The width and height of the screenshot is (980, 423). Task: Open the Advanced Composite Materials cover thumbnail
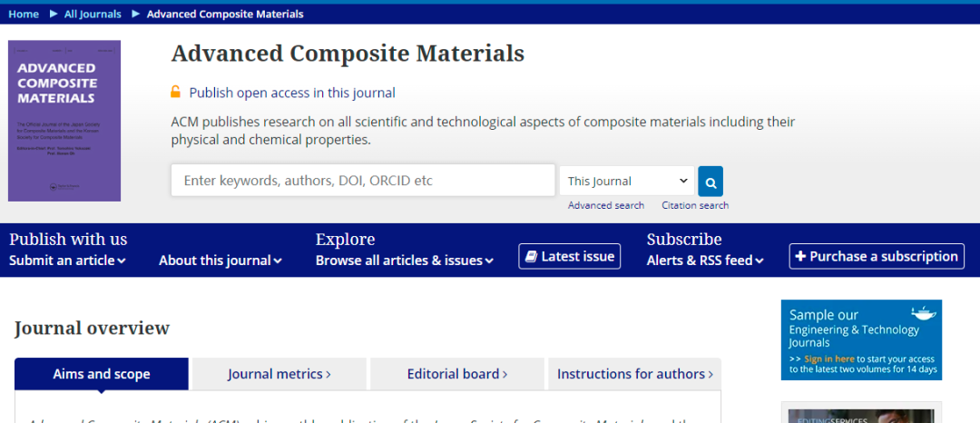coord(64,121)
